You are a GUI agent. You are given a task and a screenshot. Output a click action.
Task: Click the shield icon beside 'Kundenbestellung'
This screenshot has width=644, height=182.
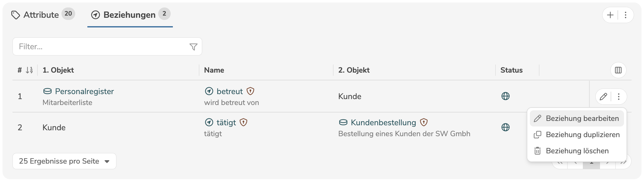tap(424, 122)
